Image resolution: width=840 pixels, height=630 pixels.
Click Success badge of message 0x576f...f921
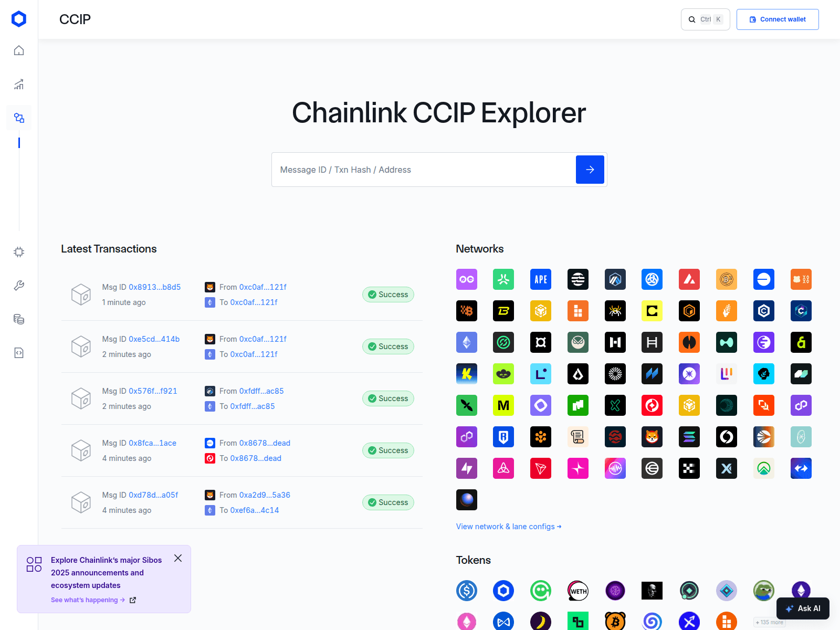pyautogui.click(x=388, y=398)
